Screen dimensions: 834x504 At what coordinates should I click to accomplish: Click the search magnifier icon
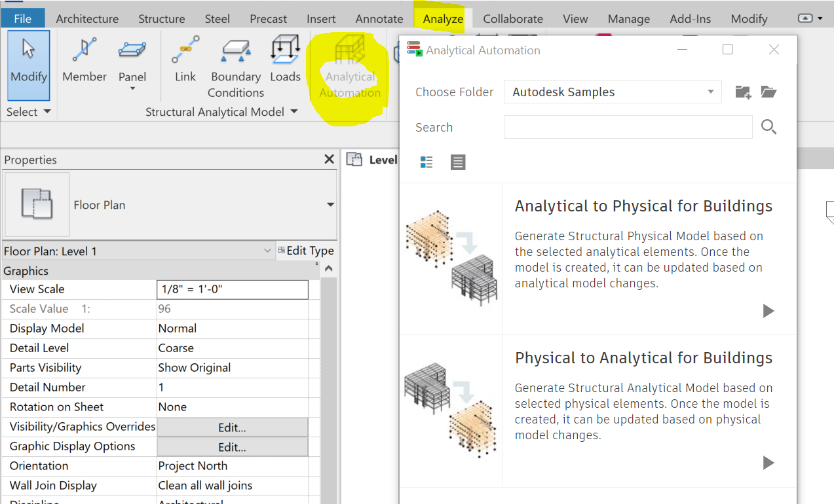coord(768,127)
